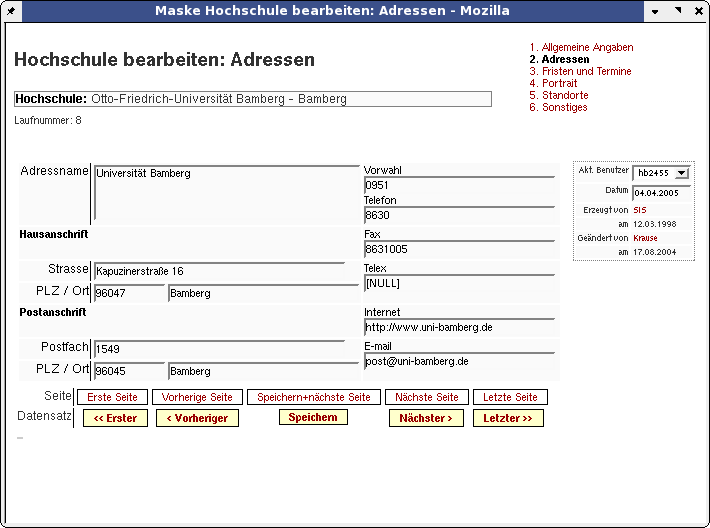Go to first record with << Erster

(x=115, y=418)
